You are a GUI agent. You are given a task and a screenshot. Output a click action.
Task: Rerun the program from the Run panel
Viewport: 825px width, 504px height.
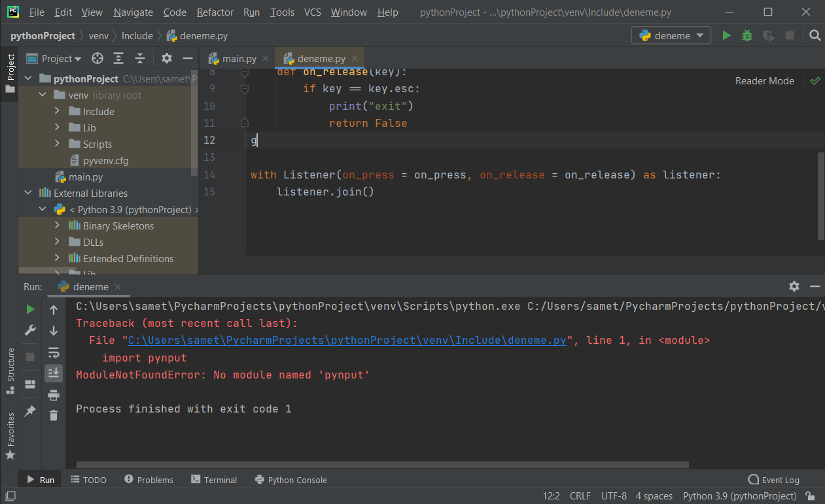[29, 309]
